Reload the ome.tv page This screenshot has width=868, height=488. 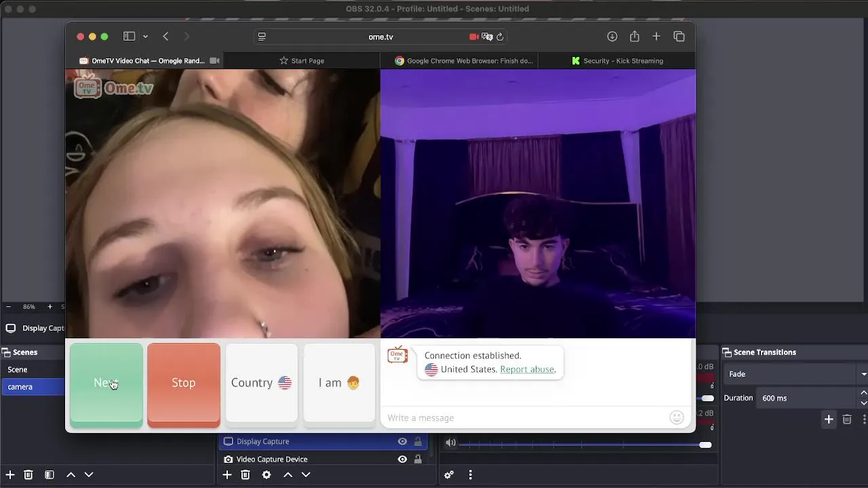500,37
